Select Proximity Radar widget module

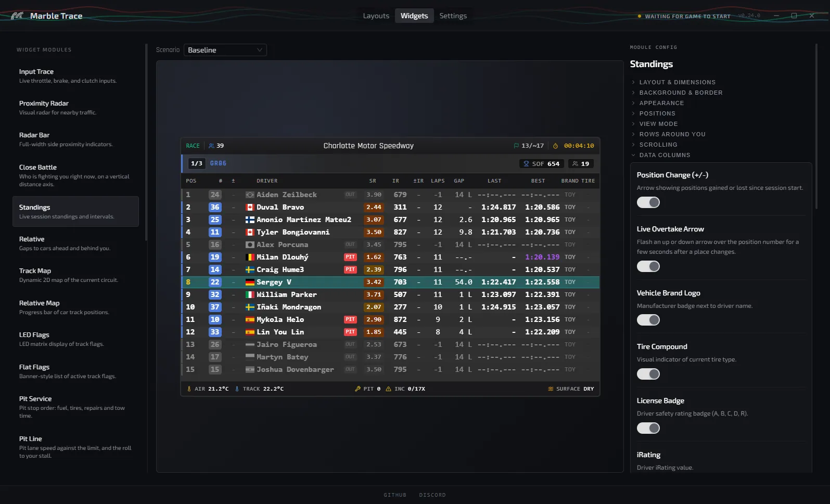75,107
